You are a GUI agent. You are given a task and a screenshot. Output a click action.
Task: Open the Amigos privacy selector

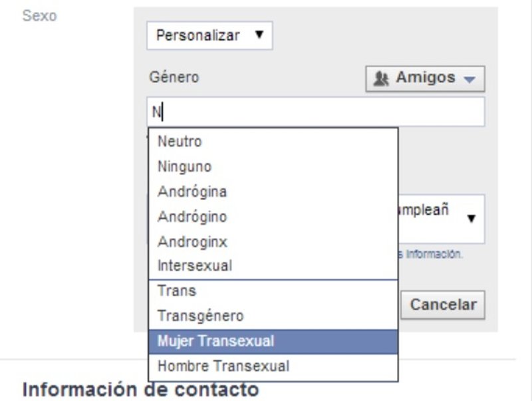[425, 78]
